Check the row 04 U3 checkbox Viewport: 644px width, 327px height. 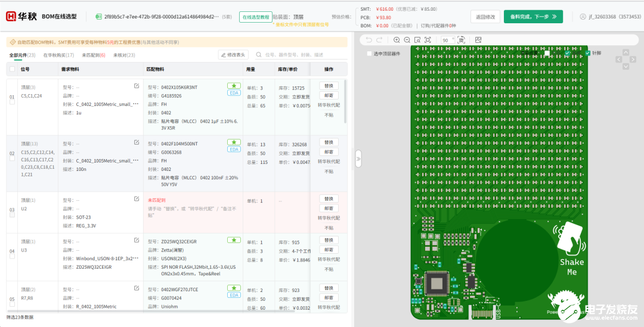[13, 256]
